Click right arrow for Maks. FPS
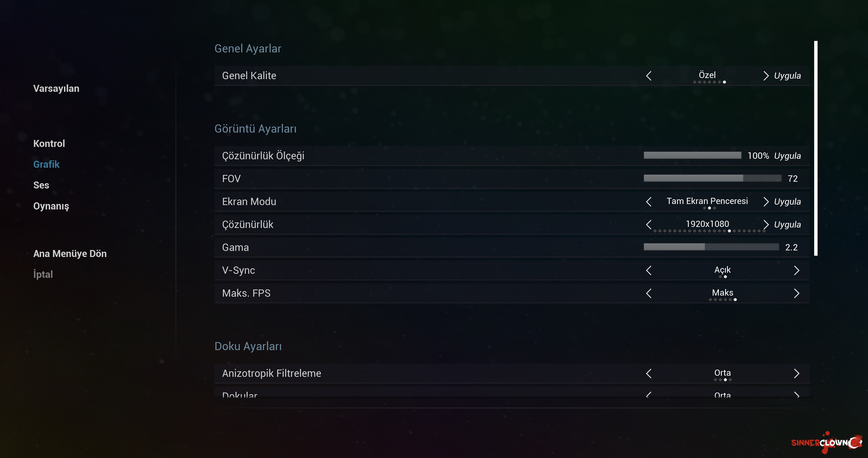The width and height of the screenshot is (868, 458). [x=797, y=293]
